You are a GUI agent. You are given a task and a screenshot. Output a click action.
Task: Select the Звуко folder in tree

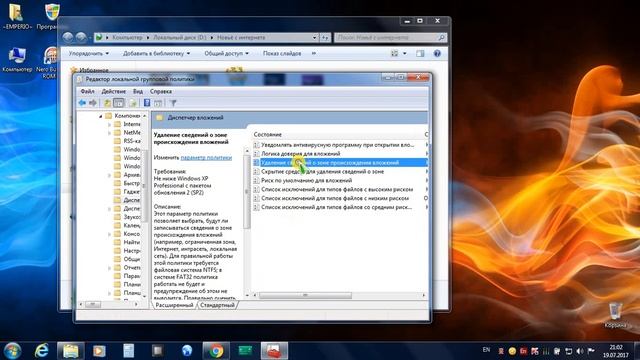point(127,217)
